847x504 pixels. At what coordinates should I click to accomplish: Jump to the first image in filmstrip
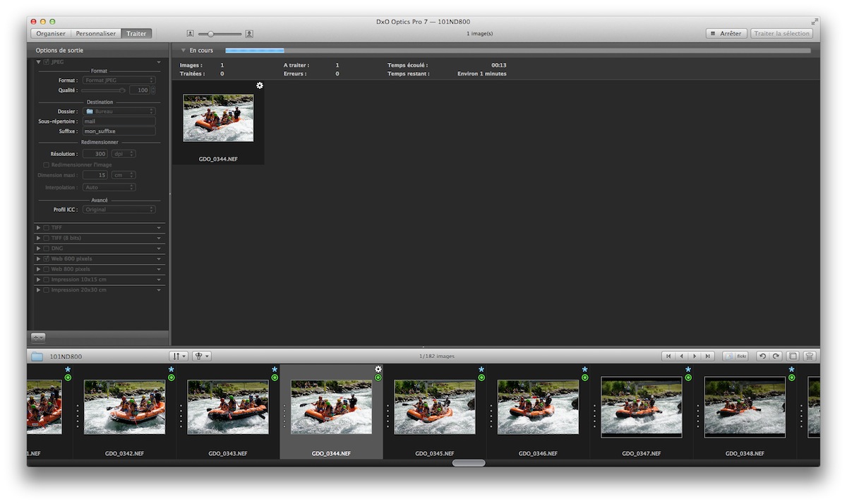pos(668,356)
